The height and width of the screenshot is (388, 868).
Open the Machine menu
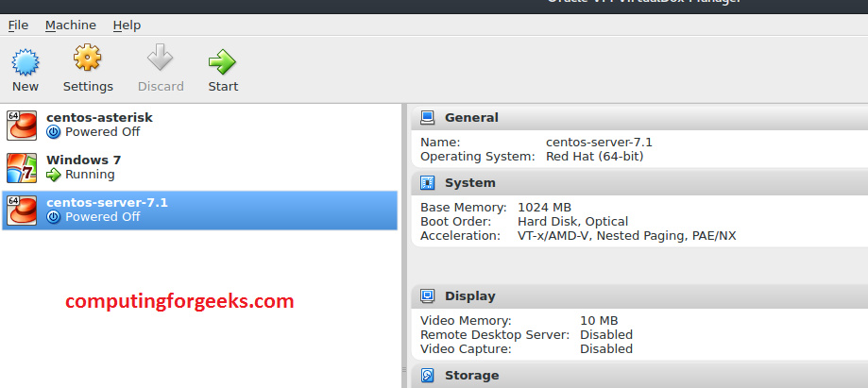[x=70, y=25]
